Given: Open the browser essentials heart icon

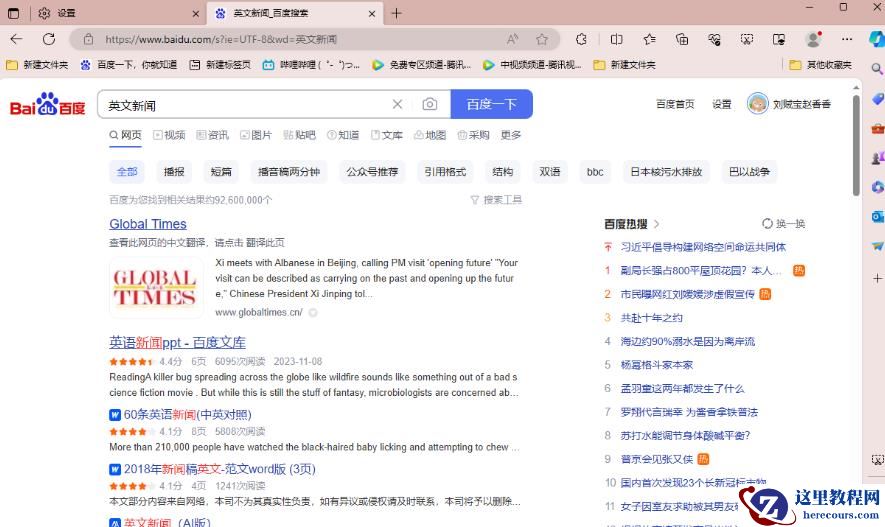Looking at the screenshot, I should click(x=714, y=39).
